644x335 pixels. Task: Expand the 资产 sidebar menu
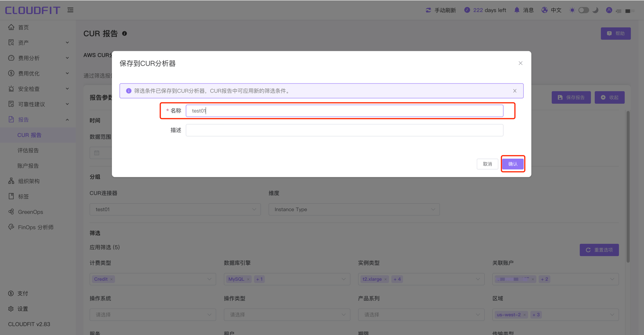pos(38,43)
